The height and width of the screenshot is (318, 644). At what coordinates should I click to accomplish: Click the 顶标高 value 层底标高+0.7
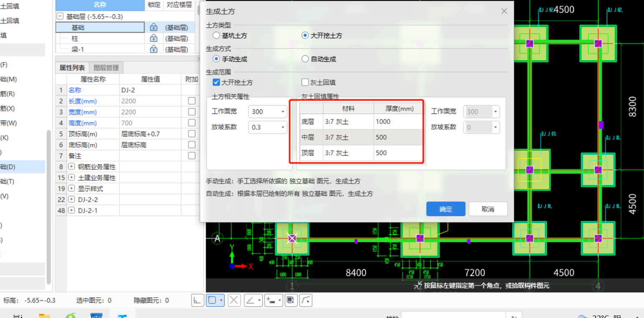(150, 134)
